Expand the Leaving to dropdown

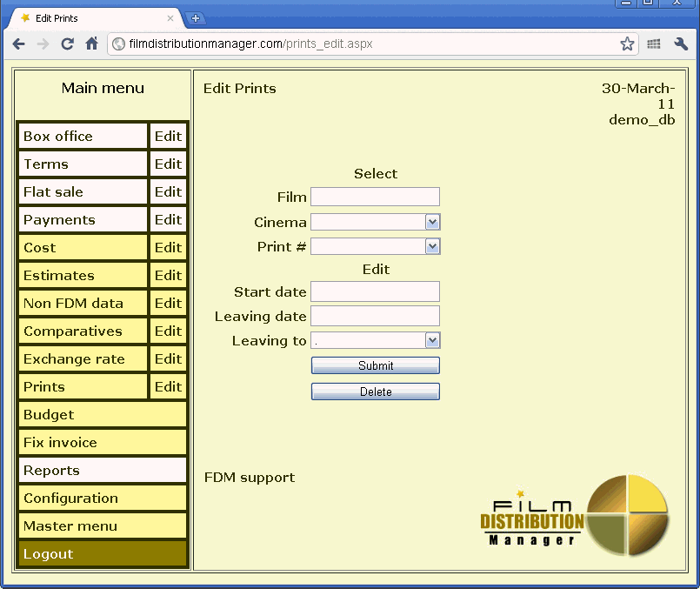click(432, 341)
